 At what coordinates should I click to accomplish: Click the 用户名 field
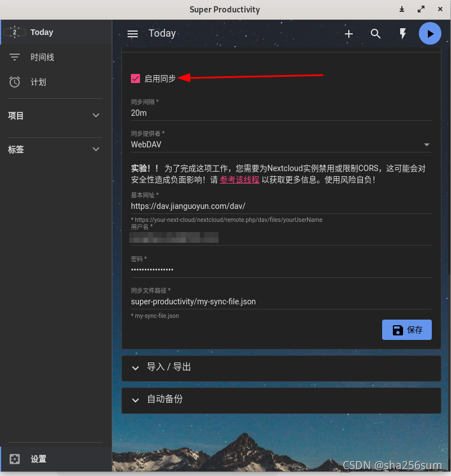pos(281,237)
